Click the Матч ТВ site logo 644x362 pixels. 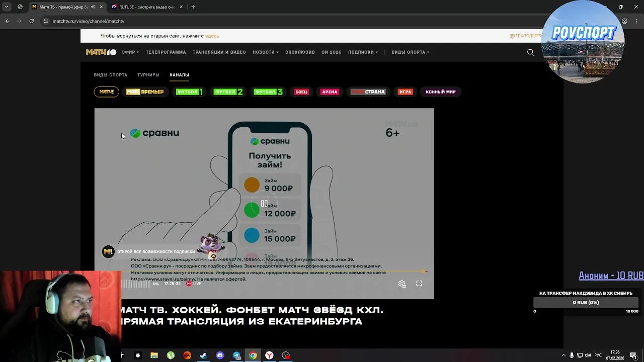(101, 52)
